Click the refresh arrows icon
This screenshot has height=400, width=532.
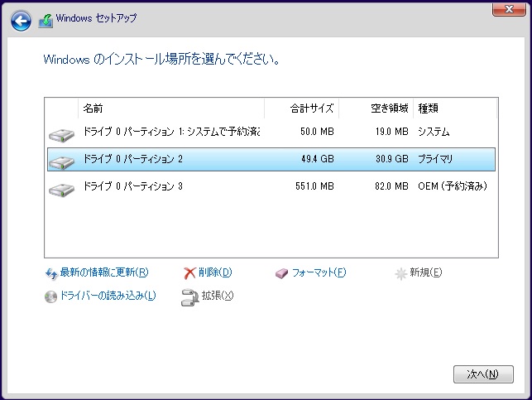51,273
